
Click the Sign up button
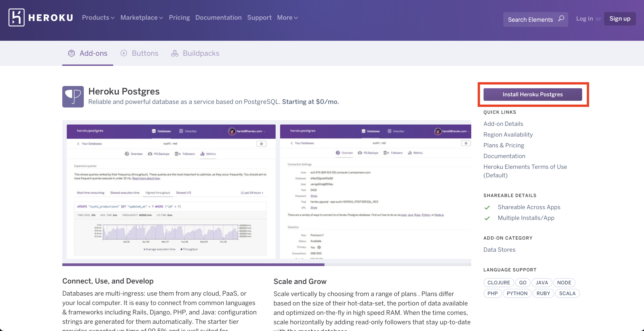pos(620,19)
